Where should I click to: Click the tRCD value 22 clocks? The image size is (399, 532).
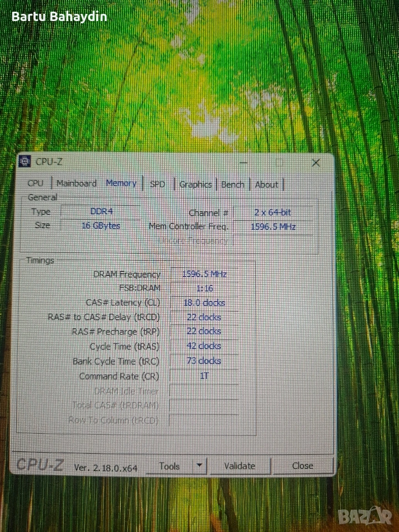pos(204,317)
